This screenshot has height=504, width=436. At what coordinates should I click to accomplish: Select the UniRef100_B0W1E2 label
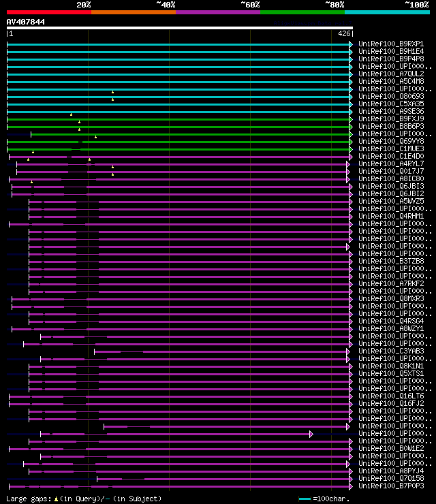coord(391,448)
